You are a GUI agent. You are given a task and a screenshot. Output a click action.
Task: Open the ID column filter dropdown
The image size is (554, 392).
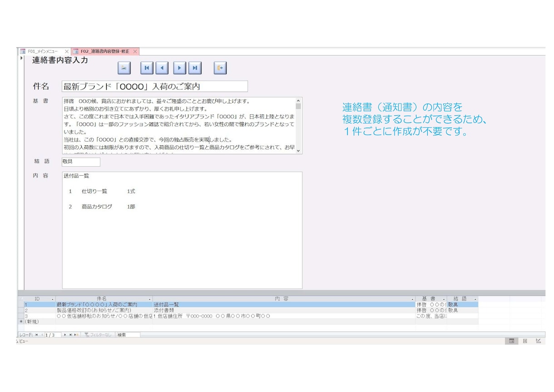[x=53, y=299]
